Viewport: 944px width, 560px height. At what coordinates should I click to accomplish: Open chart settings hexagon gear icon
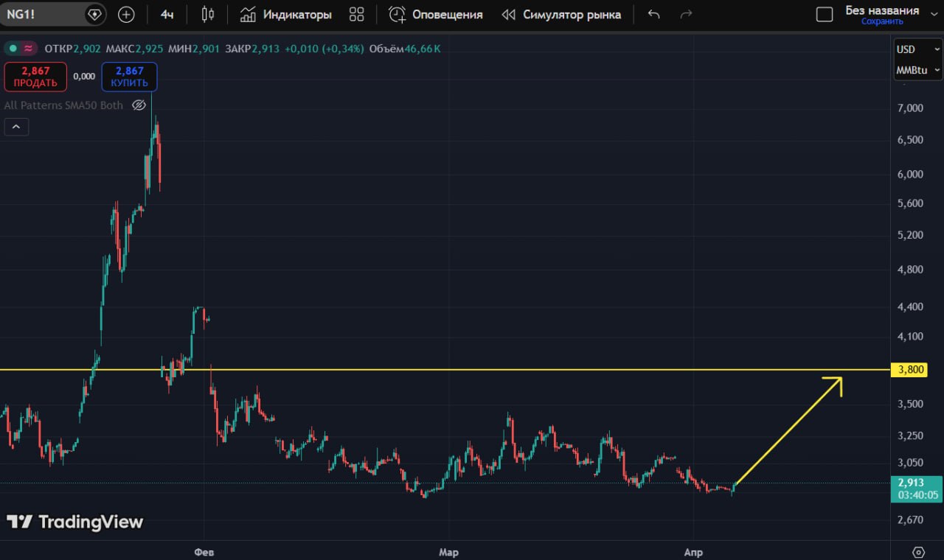click(x=918, y=552)
